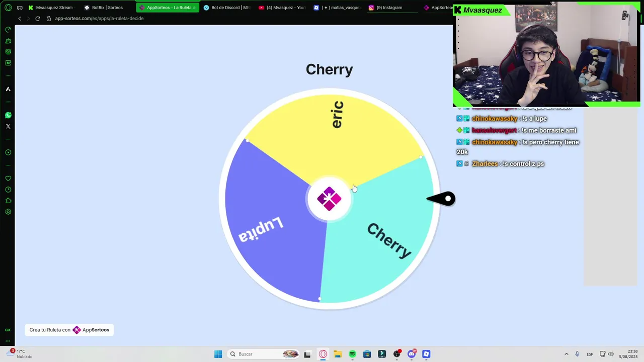This screenshot has width=644, height=362.
Task: Switch to the Instagram tab
Action: (x=391, y=8)
